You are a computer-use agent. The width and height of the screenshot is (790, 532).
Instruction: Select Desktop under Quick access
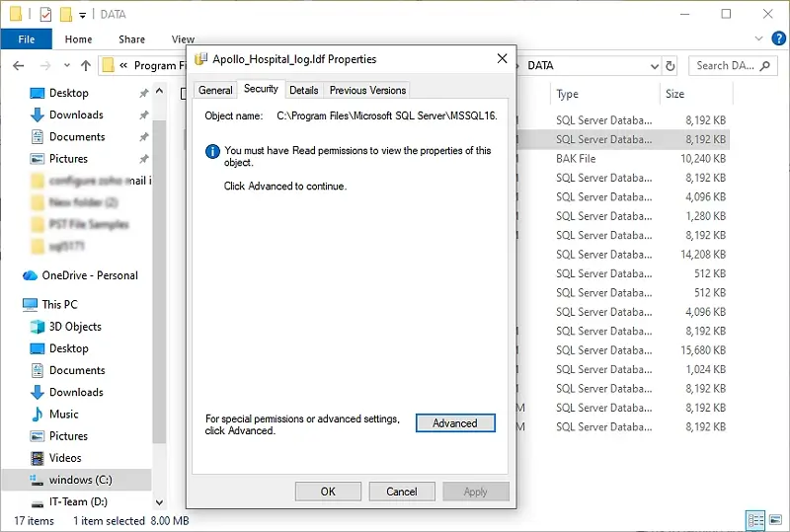[x=68, y=93]
